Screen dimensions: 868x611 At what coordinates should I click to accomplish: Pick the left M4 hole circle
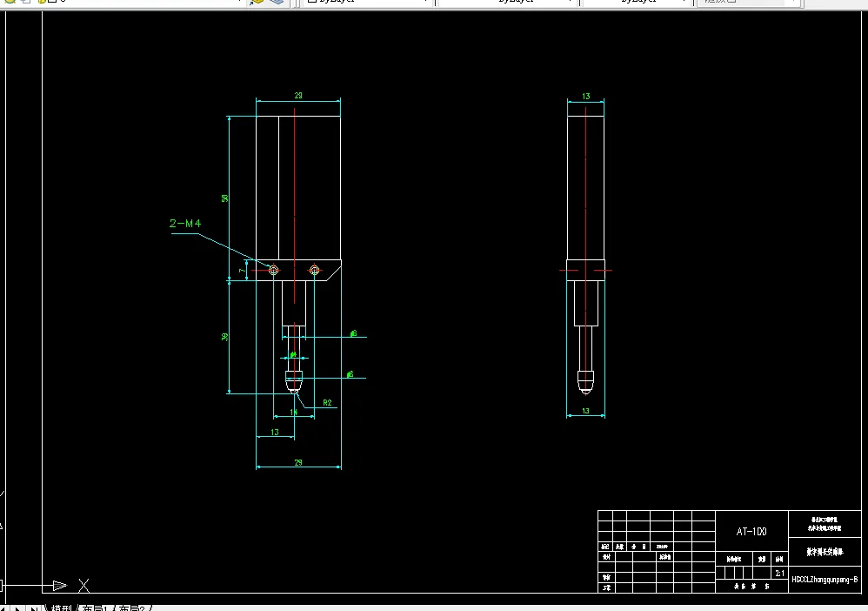click(273, 271)
